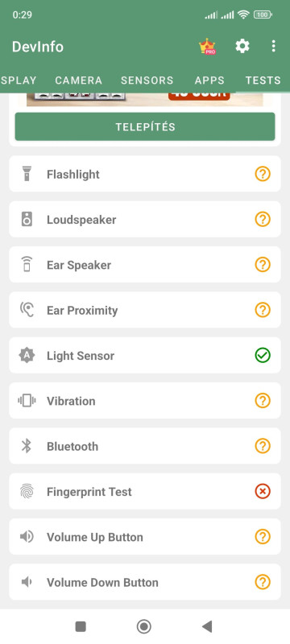Tap the Flashlight torch icon
The image size is (290, 644).
27,174
